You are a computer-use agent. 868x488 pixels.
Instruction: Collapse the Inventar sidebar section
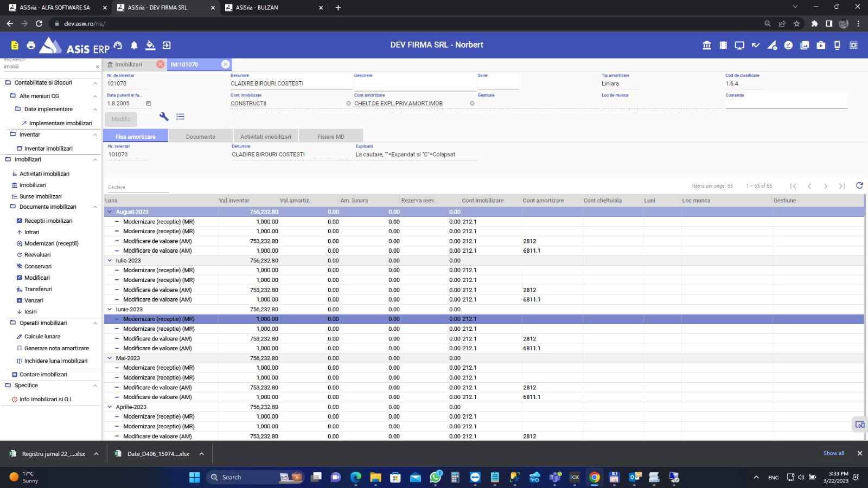[95, 134]
